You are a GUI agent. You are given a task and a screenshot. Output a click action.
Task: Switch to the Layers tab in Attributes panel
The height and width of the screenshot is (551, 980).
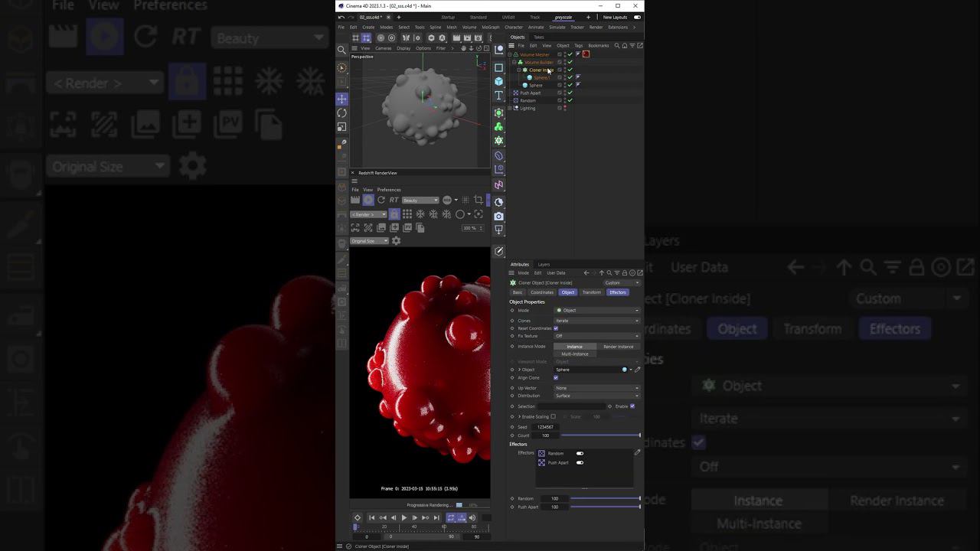tap(544, 264)
